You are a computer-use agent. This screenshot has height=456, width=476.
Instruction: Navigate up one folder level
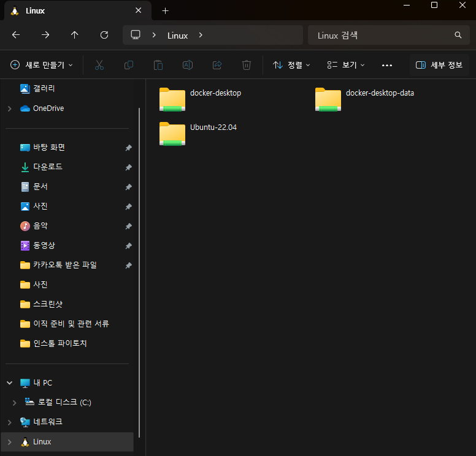click(x=75, y=35)
